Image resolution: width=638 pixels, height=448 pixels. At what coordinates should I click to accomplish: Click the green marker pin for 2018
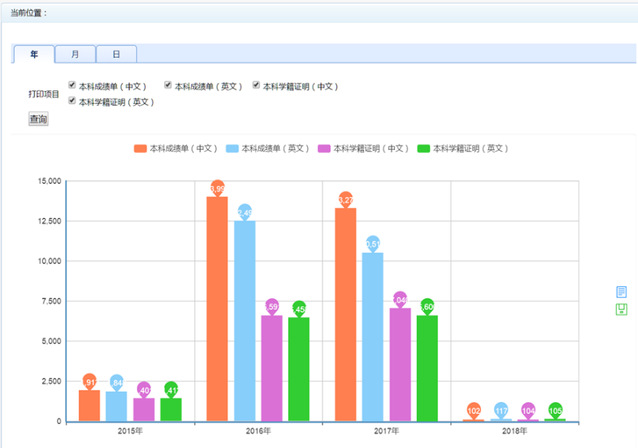point(555,410)
